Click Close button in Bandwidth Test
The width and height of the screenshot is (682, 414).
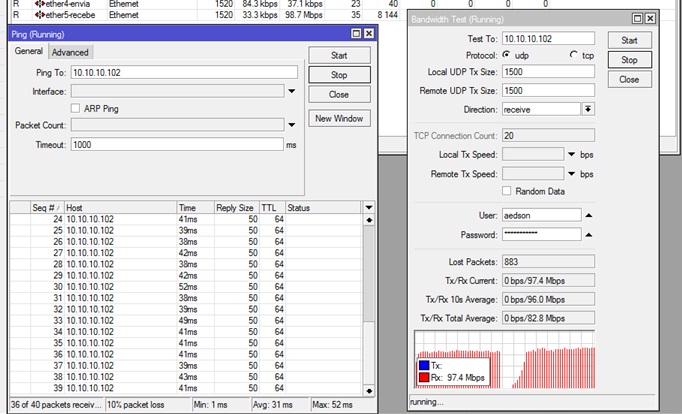[629, 79]
